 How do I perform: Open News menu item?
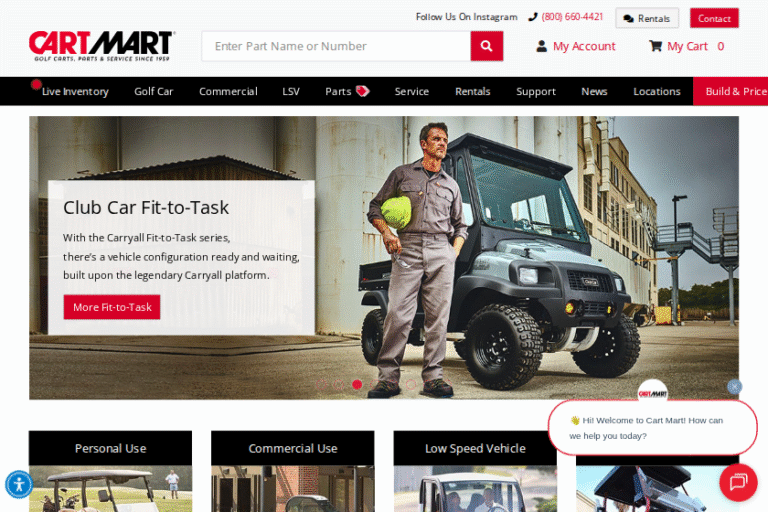point(594,92)
